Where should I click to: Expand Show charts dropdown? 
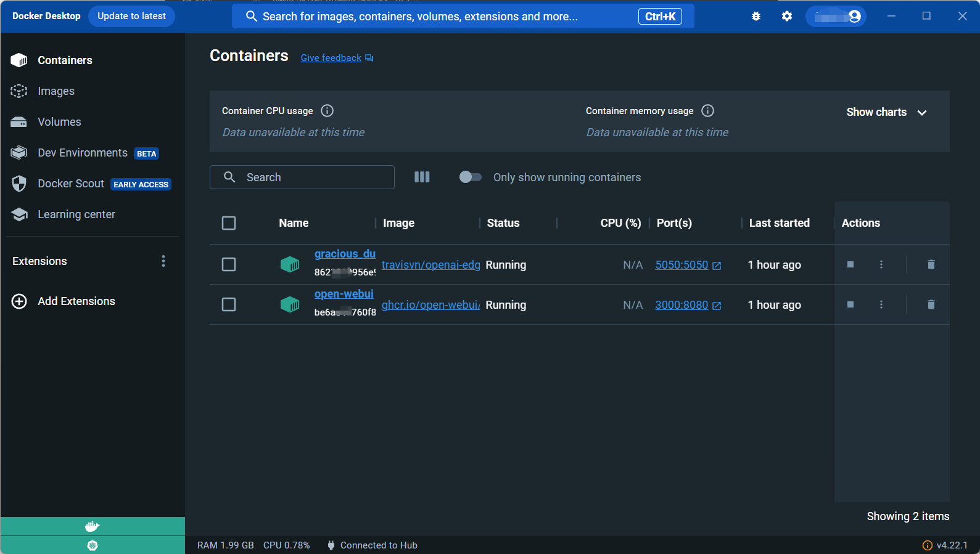point(886,112)
